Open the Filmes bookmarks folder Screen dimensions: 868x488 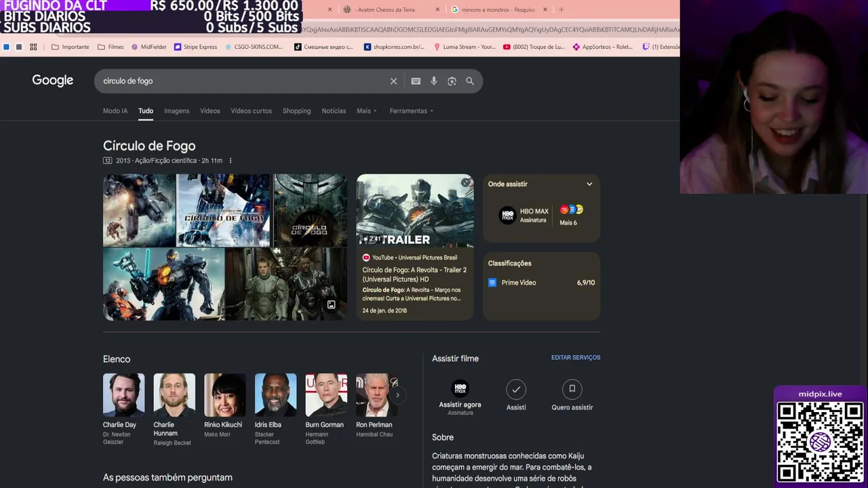[111, 47]
